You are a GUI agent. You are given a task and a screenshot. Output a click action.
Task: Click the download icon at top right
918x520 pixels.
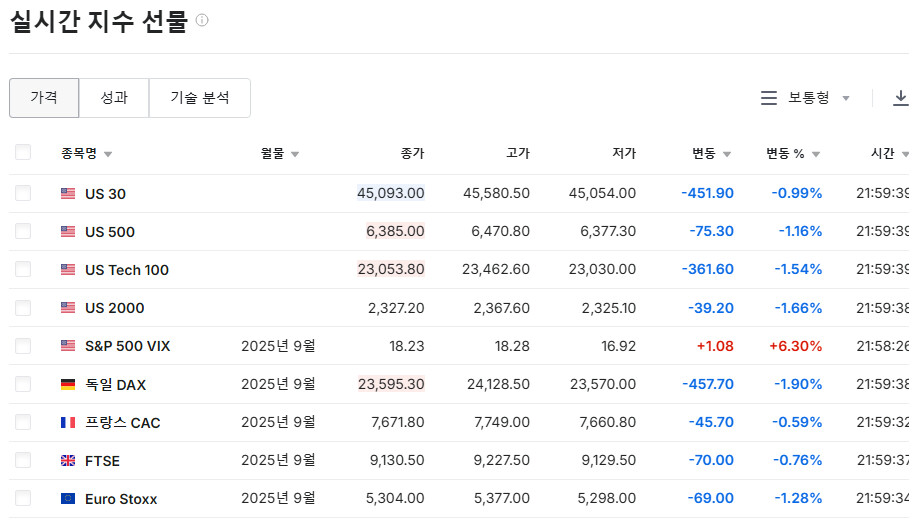[x=900, y=98]
